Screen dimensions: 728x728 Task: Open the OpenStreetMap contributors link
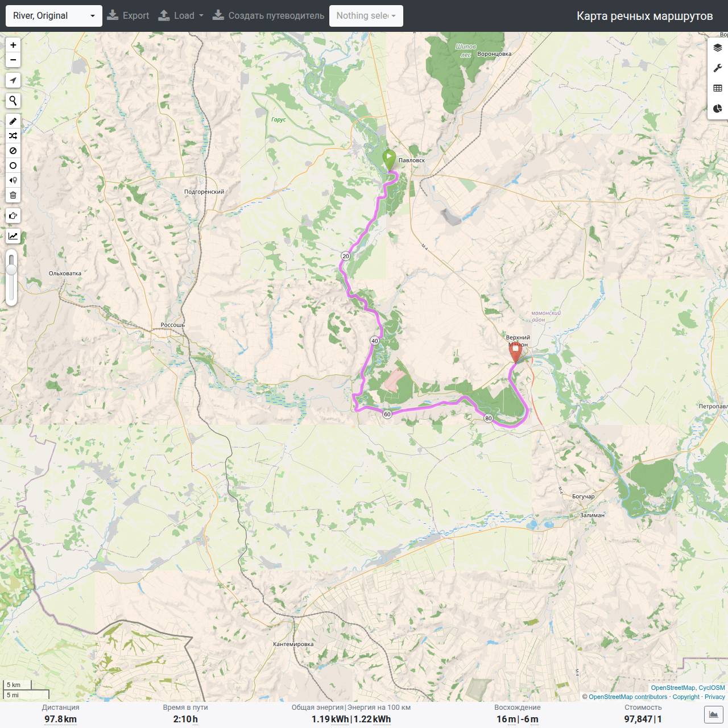pyautogui.click(x=628, y=697)
